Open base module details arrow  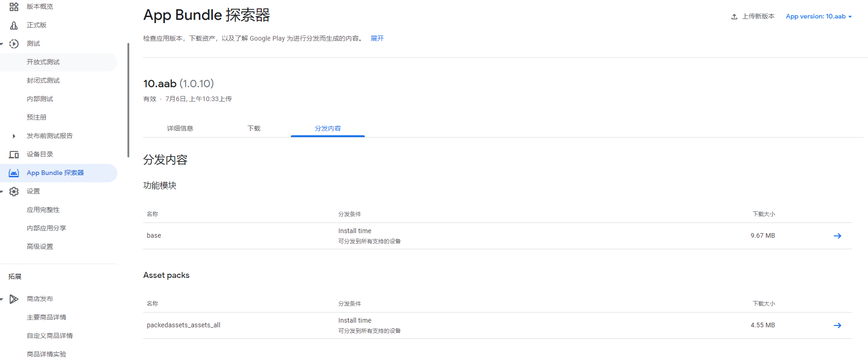click(x=837, y=236)
